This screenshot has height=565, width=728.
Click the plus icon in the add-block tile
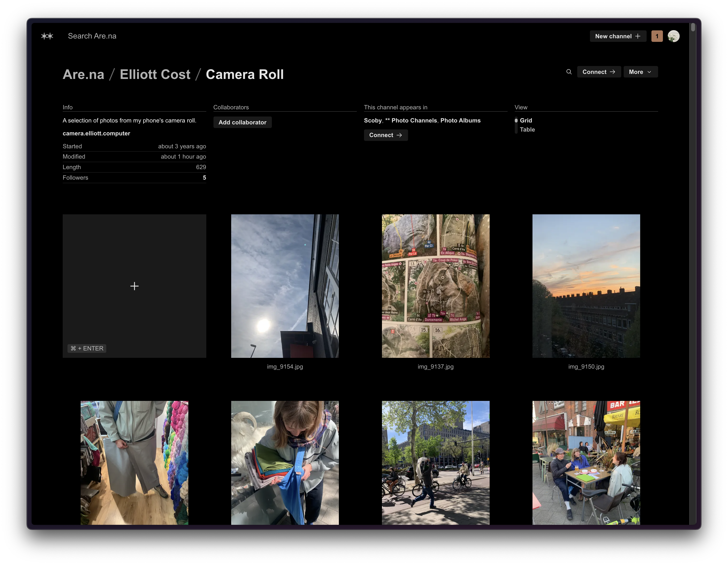(x=134, y=286)
